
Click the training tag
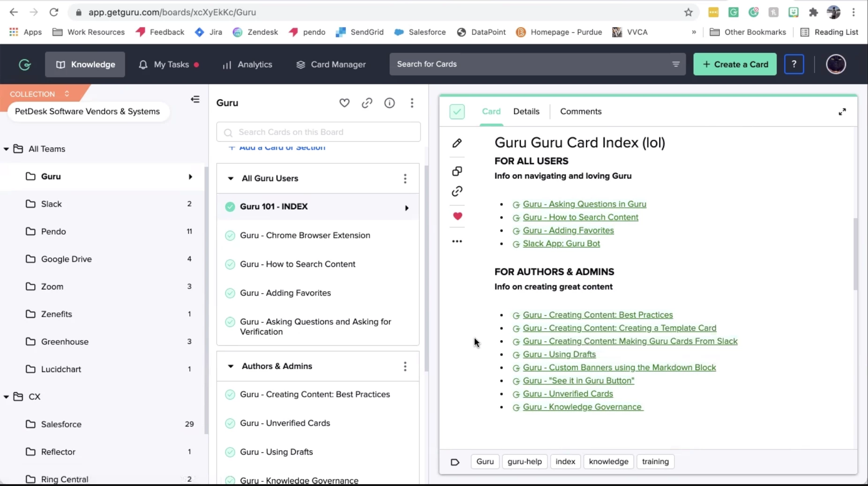(x=655, y=462)
